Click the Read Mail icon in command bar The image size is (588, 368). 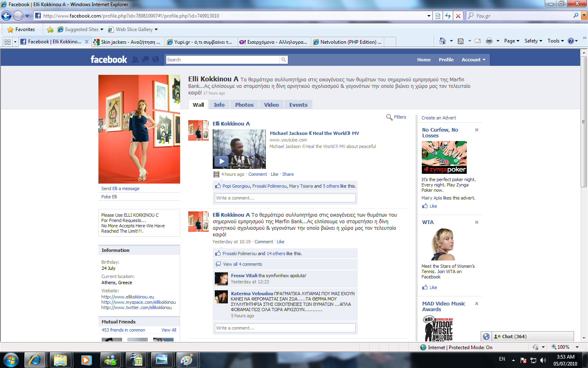pyautogui.click(x=478, y=41)
